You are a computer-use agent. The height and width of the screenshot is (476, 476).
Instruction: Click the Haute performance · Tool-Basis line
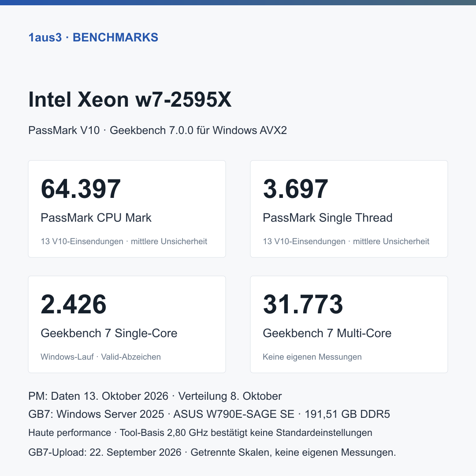[x=200, y=433]
